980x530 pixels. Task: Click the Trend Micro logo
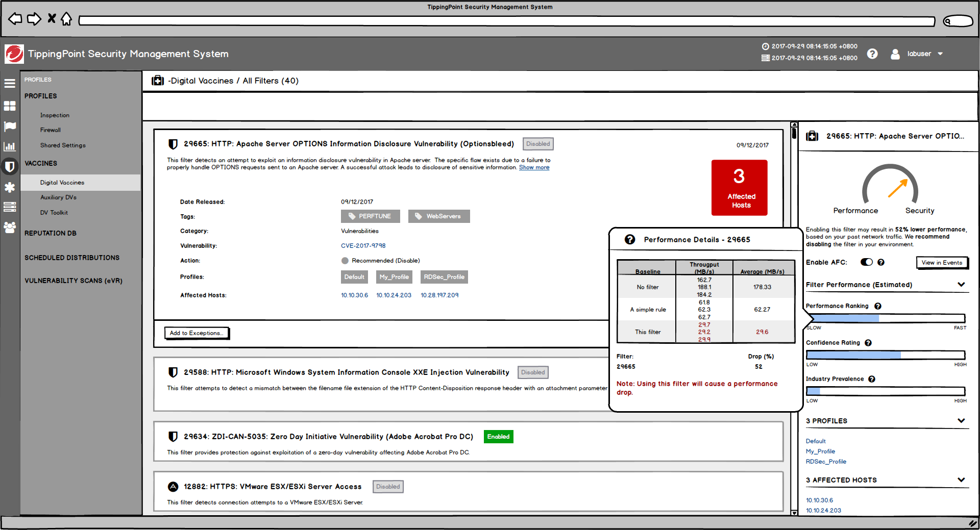[14, 54]
